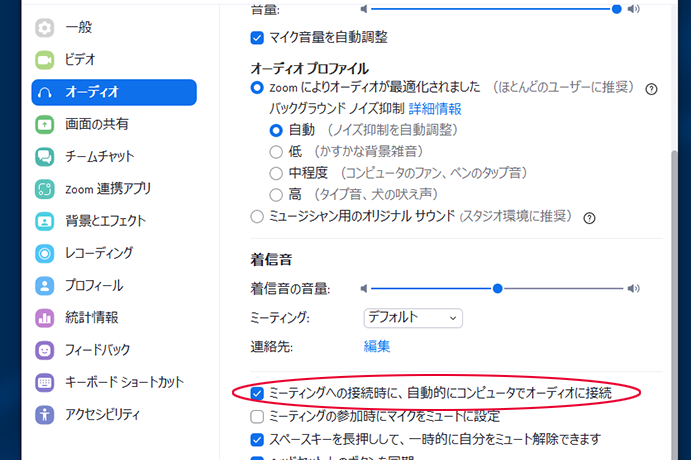The height and width of the screenshot is (460, 691).
Task: Click the 着信音の音量 slider handle
Action: click(x=498, y=289)
